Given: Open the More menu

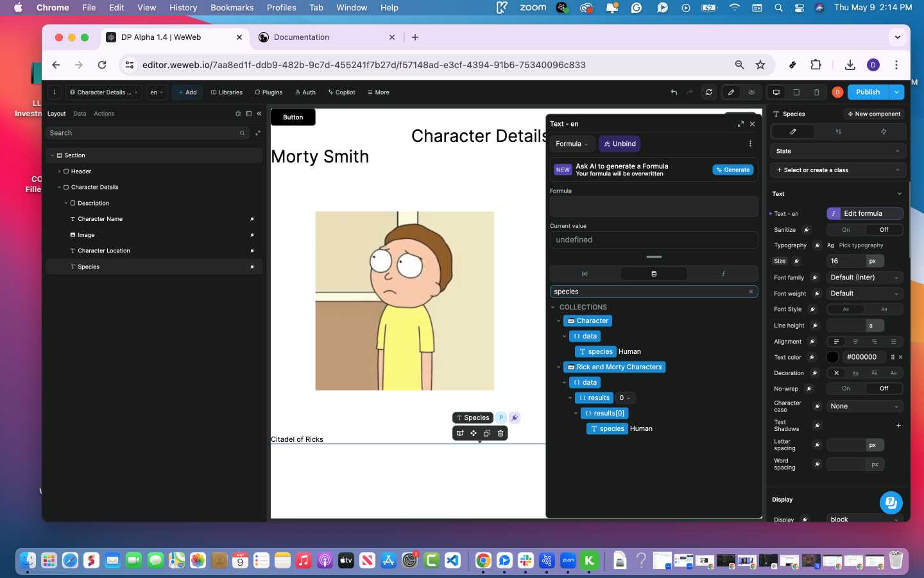Looking at the screenshot, I should [379, 92].
